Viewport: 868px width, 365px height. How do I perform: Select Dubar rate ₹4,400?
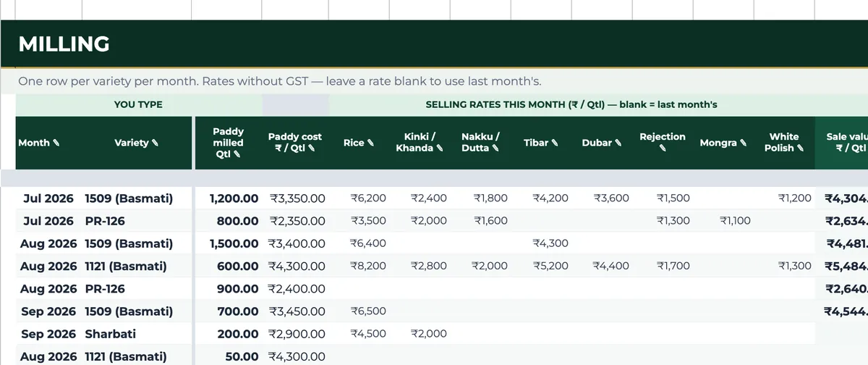pos(611,266)
